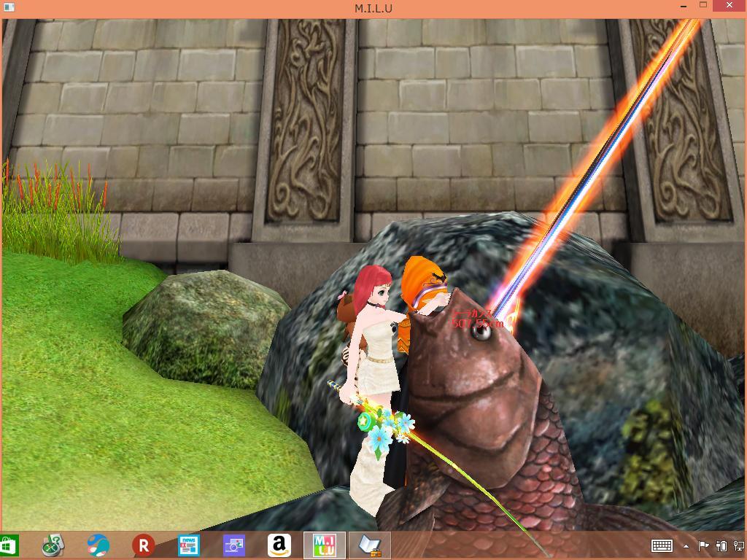Expand the hidden tray icons arrow
Image resolution: width=747 pixels, height=560 pixels.
click(x=686, y=545)
